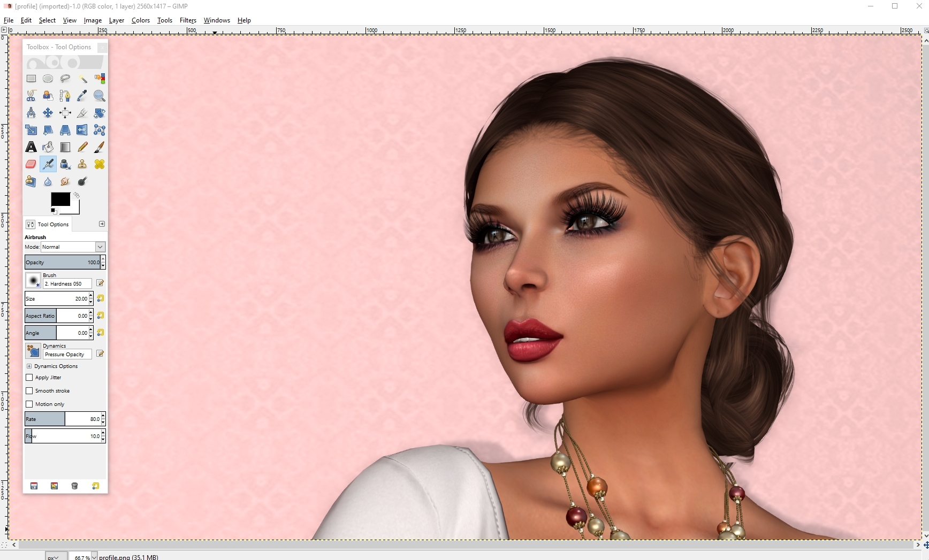929x560 pixels.
Task: Open the Windows menu
Action: [x=217, y=20]
